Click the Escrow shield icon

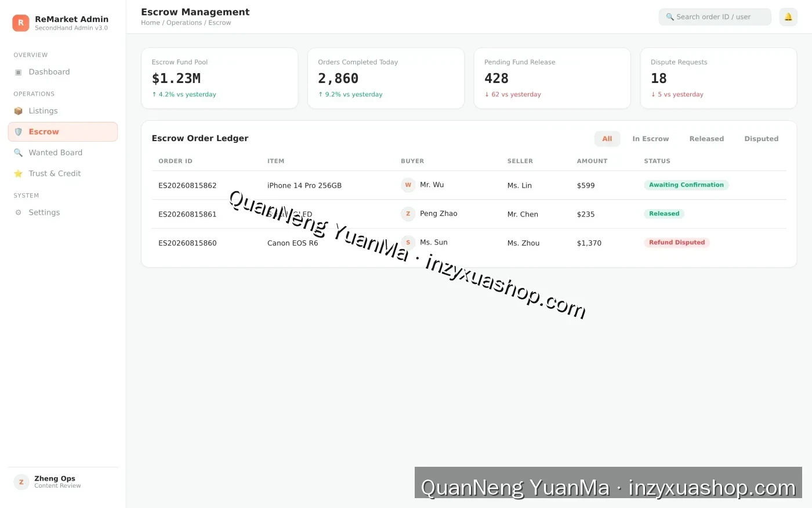[18, 132]
